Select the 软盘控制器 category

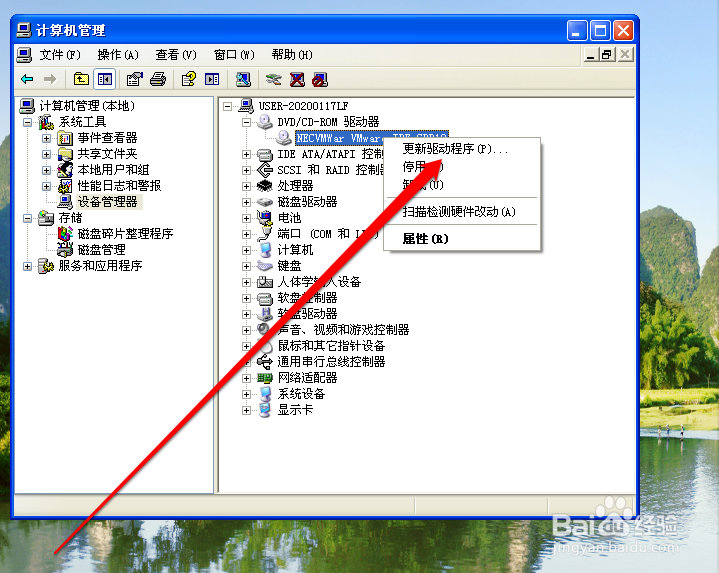tap(307, 298)
